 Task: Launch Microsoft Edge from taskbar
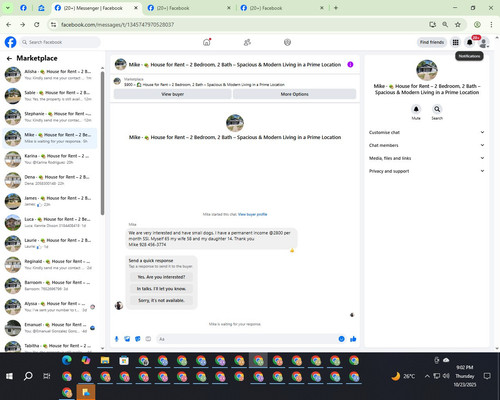click(x=67, y=360)
